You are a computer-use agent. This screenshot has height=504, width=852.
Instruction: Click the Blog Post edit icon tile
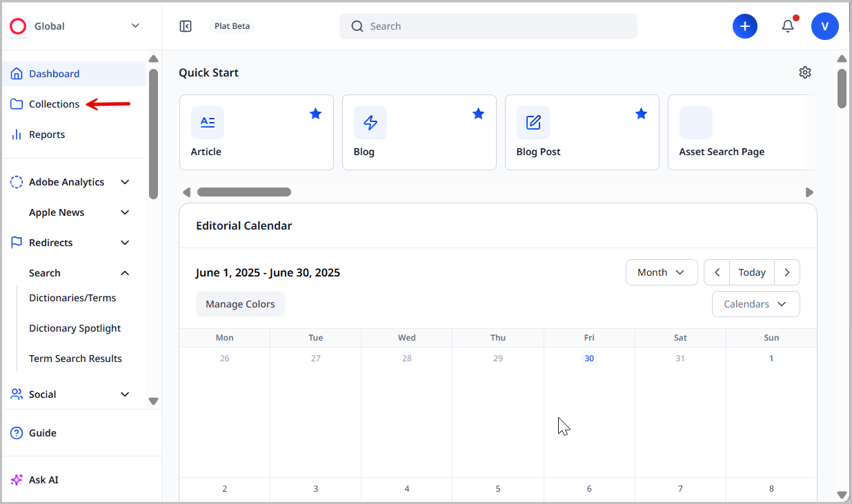click(x=533, y=123)
